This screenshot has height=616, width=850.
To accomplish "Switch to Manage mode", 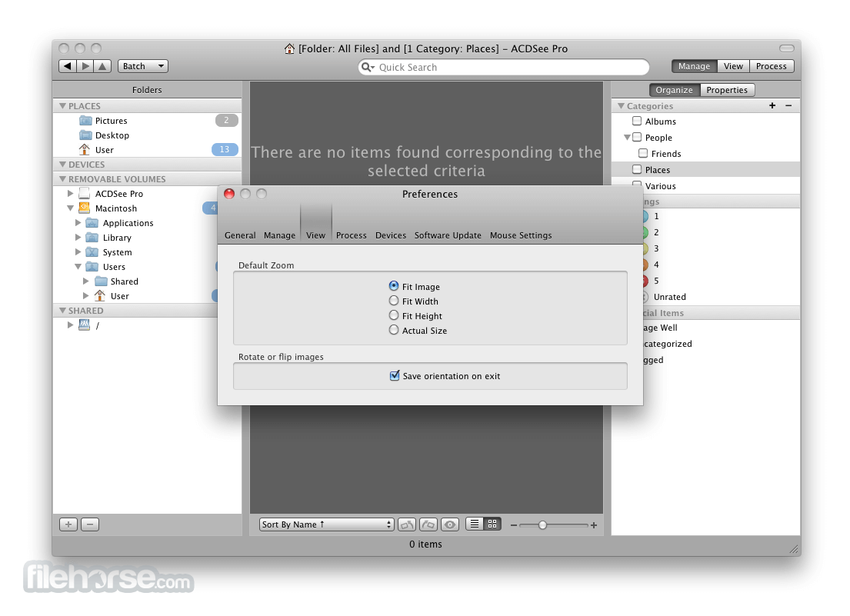I will (694, 66).
